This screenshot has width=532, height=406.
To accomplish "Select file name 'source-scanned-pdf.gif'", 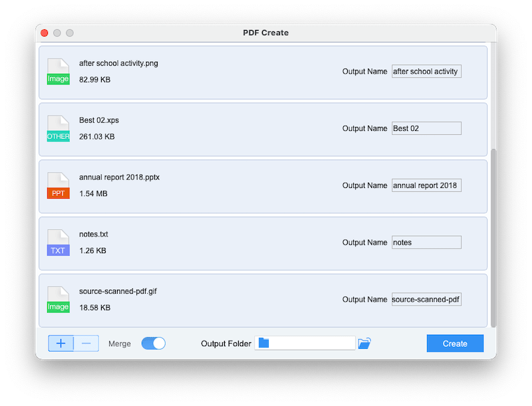I will [118, 292].
